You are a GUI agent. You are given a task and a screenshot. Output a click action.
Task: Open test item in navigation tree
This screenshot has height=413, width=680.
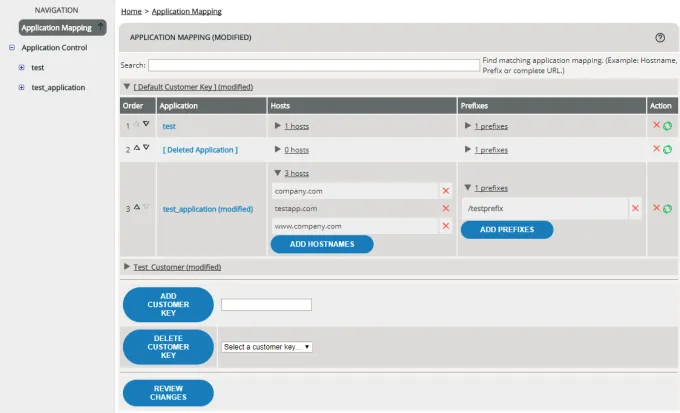37,67
